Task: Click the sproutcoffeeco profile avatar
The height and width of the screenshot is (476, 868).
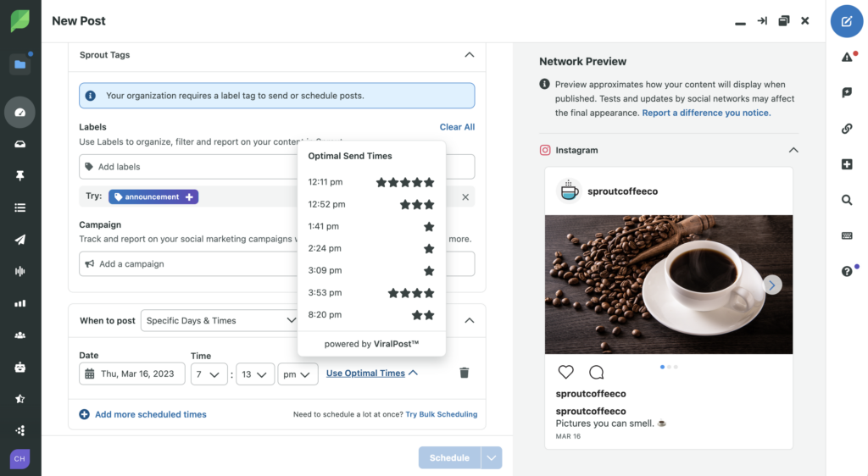Action: coord(569,191)
